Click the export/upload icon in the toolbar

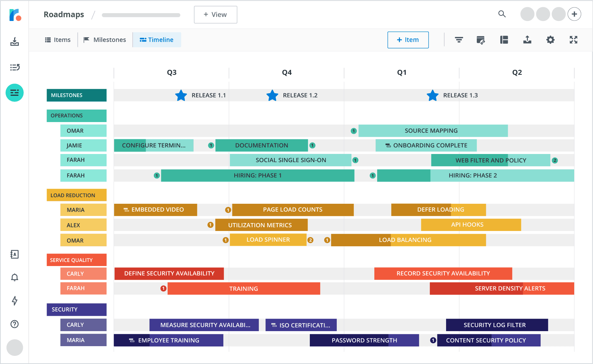point(527,40)
